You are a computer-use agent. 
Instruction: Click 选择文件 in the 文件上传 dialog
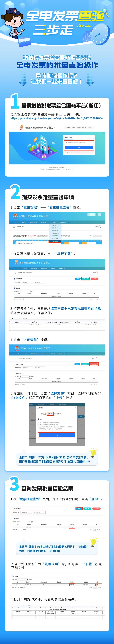pos(50,414)
